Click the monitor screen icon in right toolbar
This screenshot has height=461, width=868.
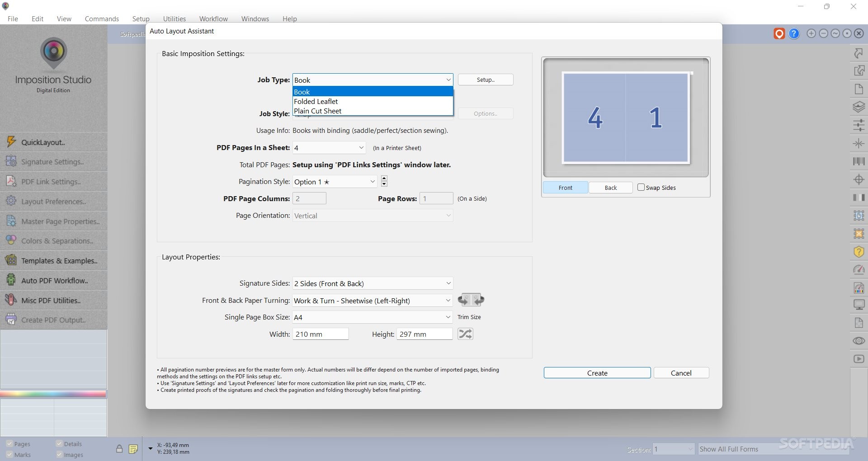pyautogui.click(x=859, y=305)
